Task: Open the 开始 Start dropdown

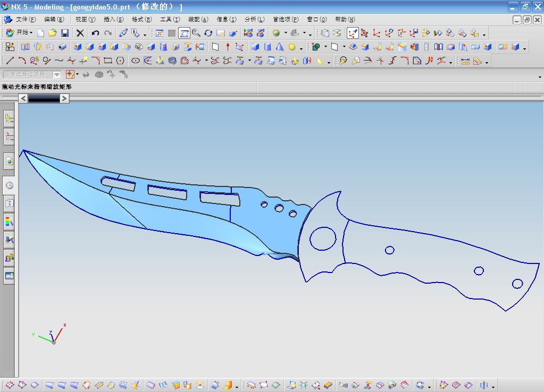Action: 20,32
